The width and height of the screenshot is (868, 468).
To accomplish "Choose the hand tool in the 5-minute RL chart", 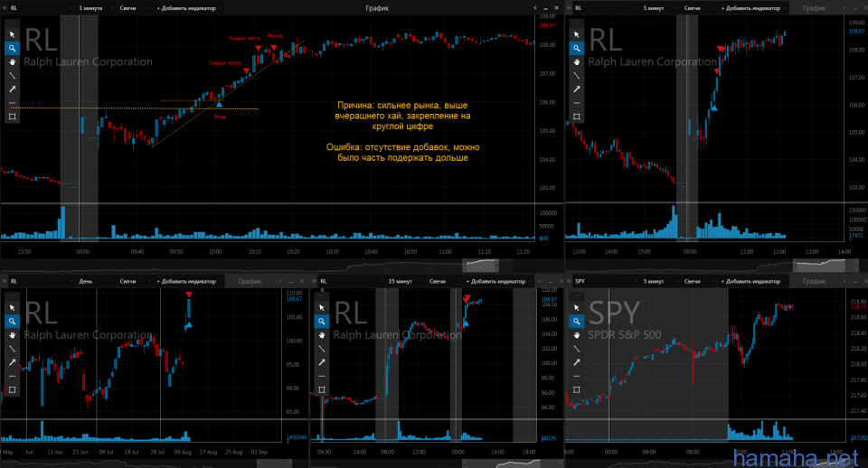I will click(x=576, y=62).
